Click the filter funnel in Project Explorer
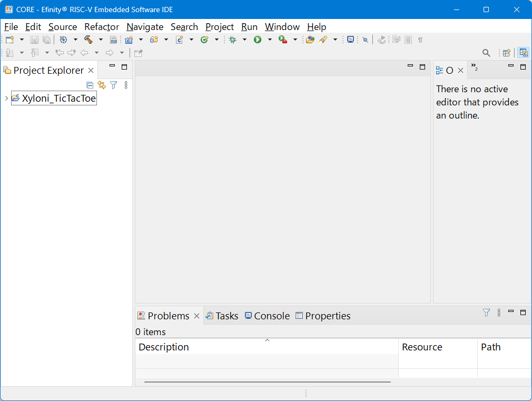Viewport: 532px width, 401px height. click(x=113, y=85)
